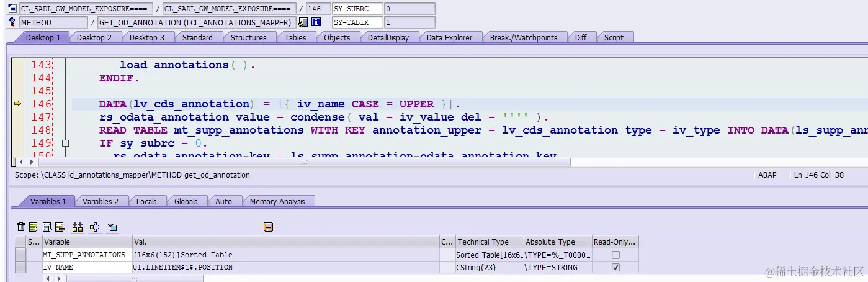Click the icon left of the blue info icon
Viewport: 868px width, 282px height.
coord(303,22)
